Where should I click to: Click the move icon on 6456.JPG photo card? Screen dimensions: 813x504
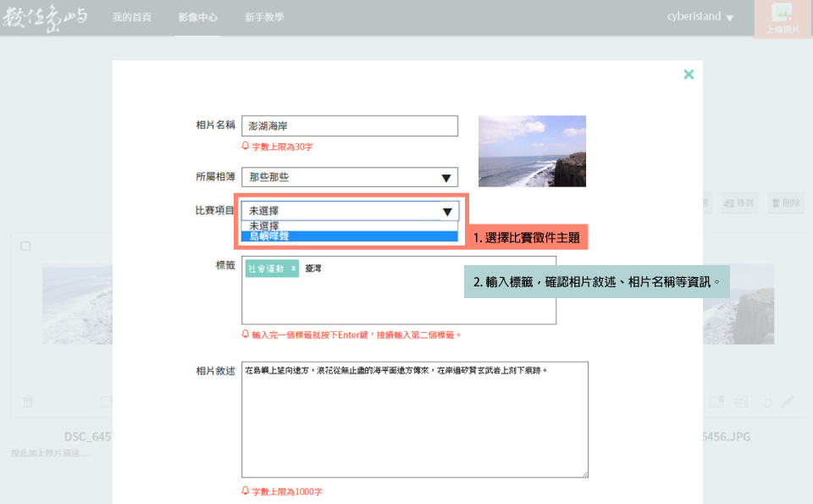(x=740, y=402)
